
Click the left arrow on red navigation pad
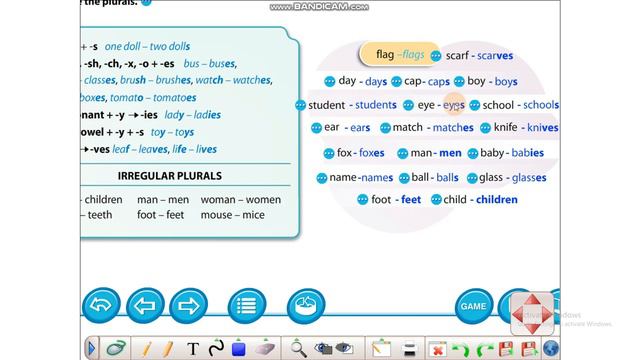518,315
